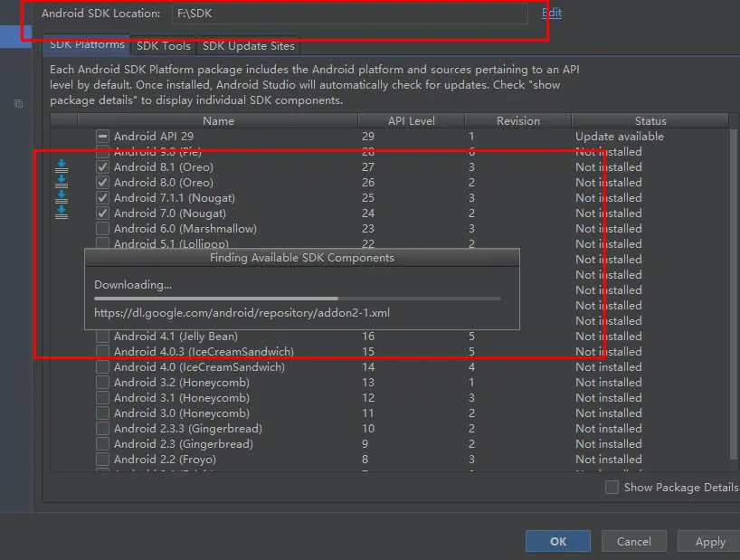Switch to SDK Tools tab
740x560 pixels.
164,46
